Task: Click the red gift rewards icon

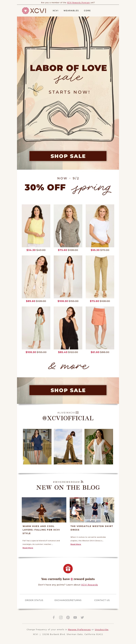Action: pyautogui.click(x=68, y=568)
